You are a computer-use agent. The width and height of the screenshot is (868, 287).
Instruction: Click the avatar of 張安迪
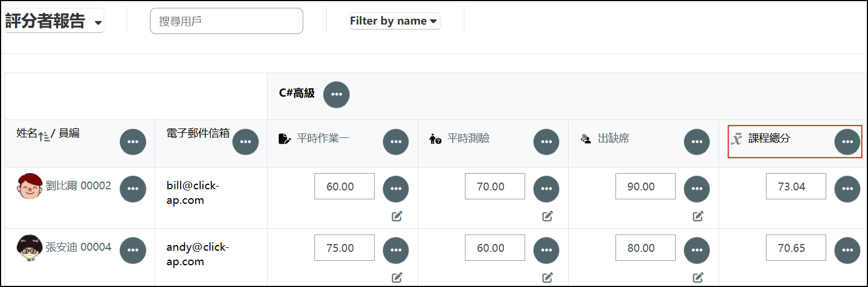30,248
